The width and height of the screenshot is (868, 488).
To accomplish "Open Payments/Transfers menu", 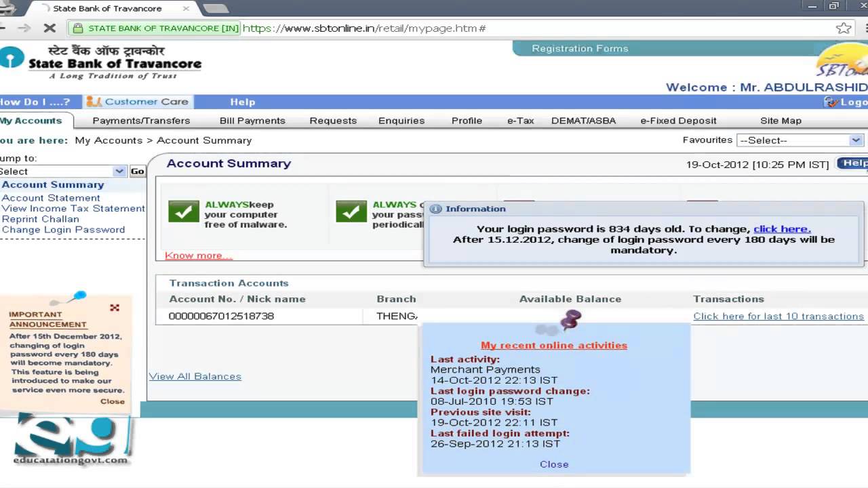I will click(141, 121).
